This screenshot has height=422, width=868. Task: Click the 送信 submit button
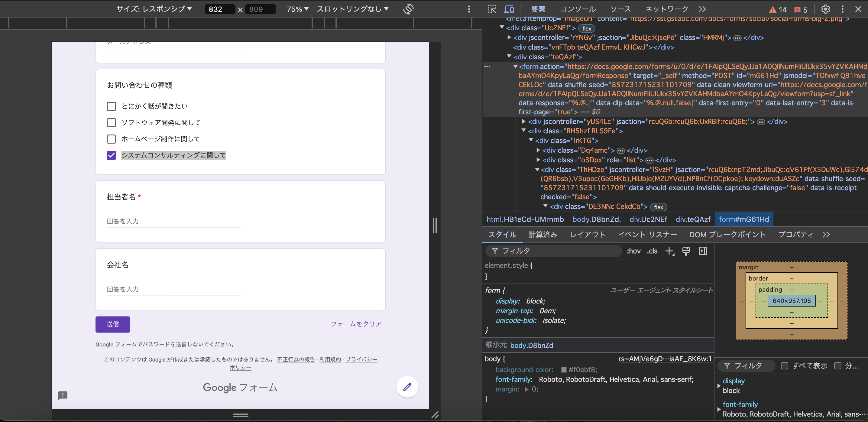112,324
